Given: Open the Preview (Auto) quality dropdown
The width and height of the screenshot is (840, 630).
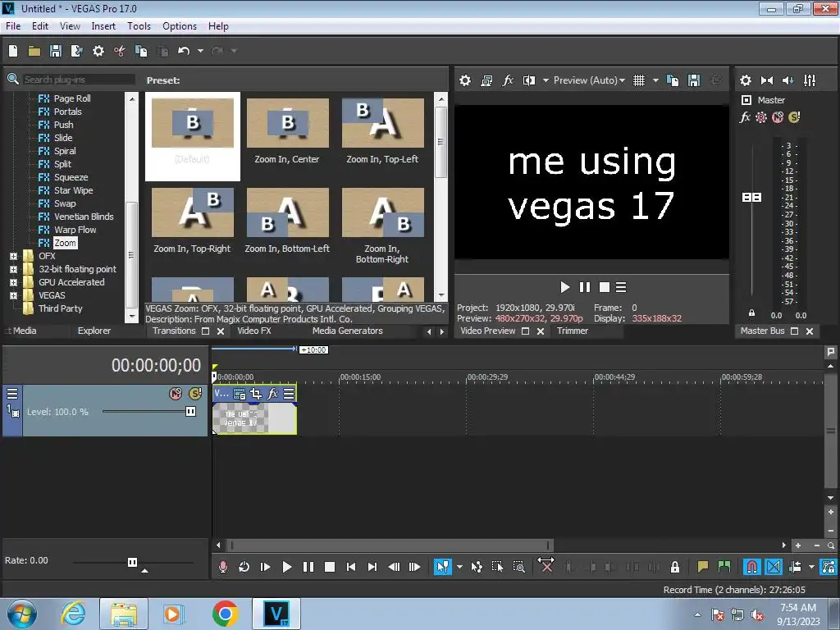Looking at the screenshot, I should (x=589, y=80).
